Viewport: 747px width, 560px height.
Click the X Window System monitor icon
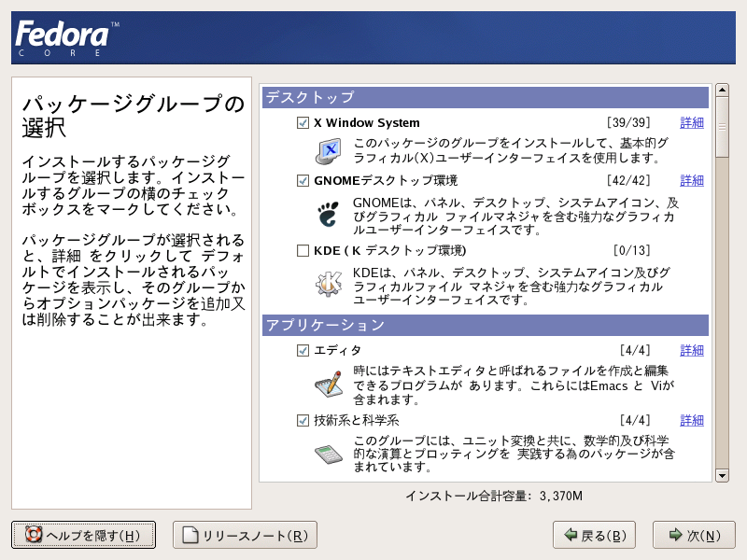[x=329, y=151]
